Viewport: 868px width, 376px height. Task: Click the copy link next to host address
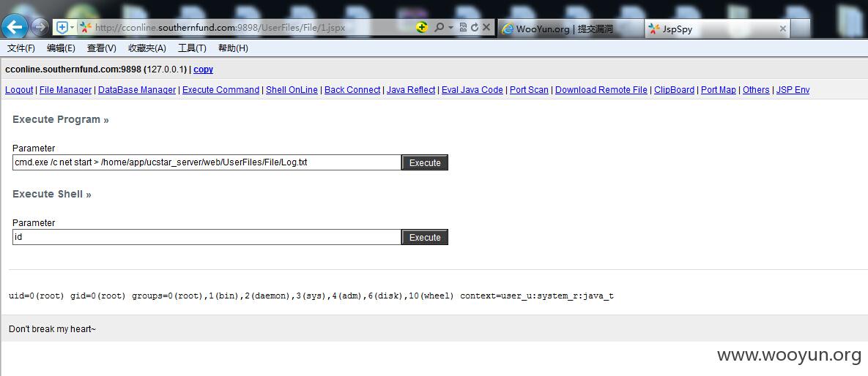(203, 69)
